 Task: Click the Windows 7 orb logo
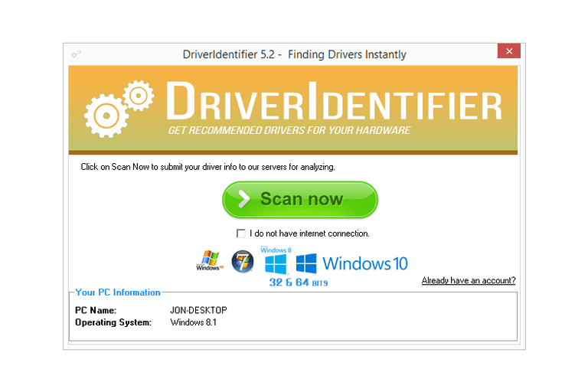click(243, 261)
